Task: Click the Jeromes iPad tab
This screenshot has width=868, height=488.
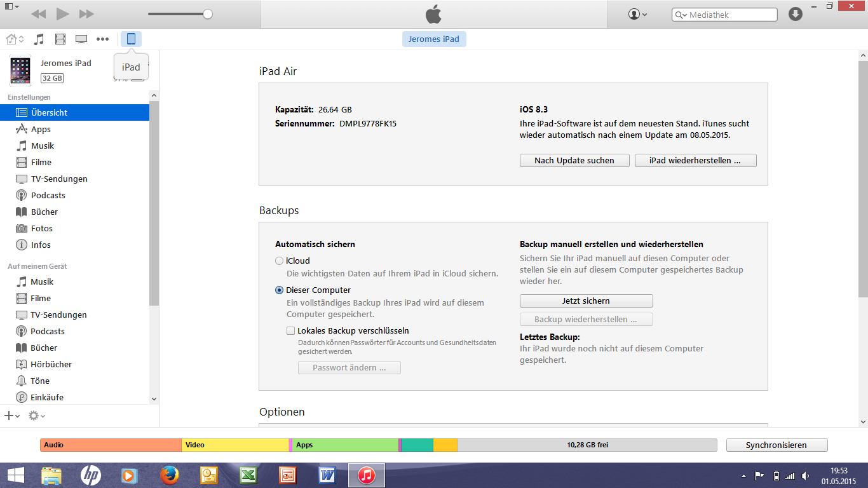Action: click(x=434, y=39)
